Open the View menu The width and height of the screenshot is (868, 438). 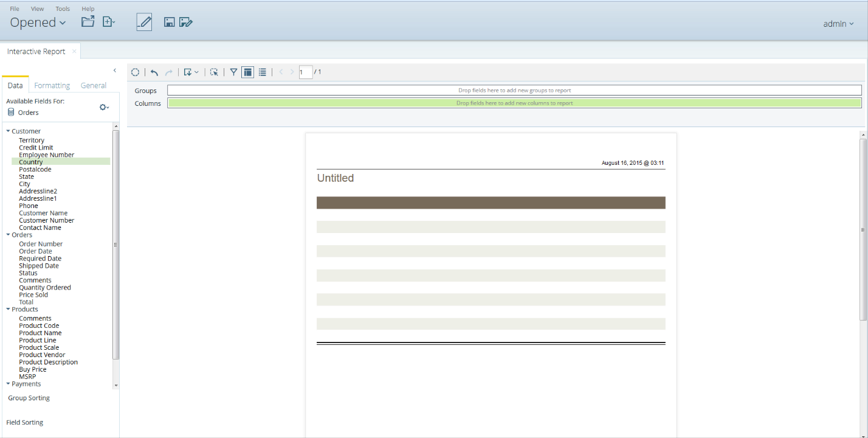(38, 9)
